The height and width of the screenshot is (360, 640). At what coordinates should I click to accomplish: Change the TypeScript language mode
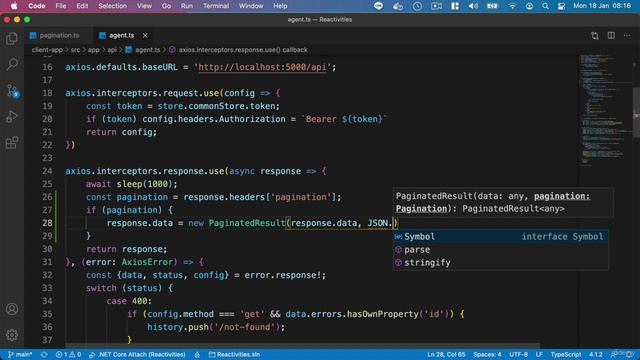coord(566,354)
